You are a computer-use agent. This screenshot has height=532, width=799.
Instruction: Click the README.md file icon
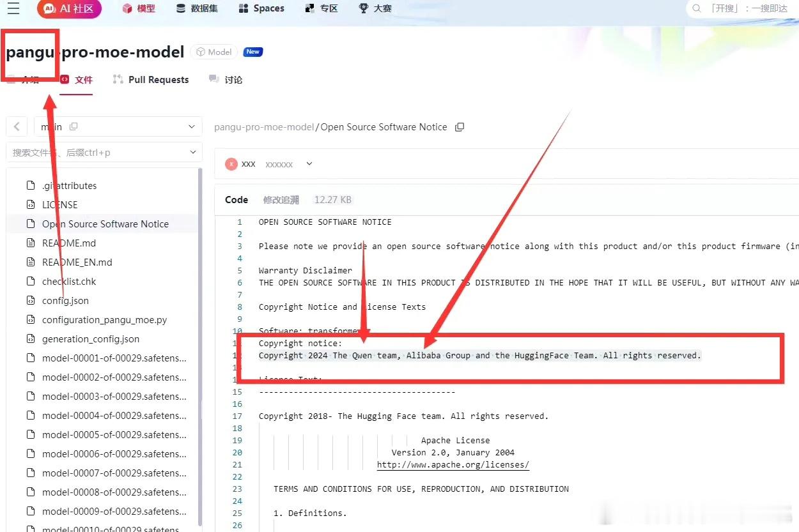pyautogui.click(x=30, y=243)
